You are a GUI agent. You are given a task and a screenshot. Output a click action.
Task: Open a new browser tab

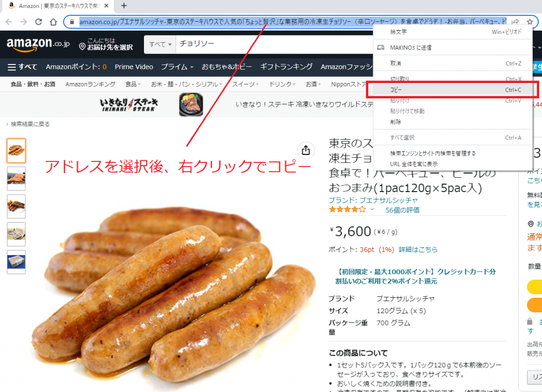[x=124, y=5]
